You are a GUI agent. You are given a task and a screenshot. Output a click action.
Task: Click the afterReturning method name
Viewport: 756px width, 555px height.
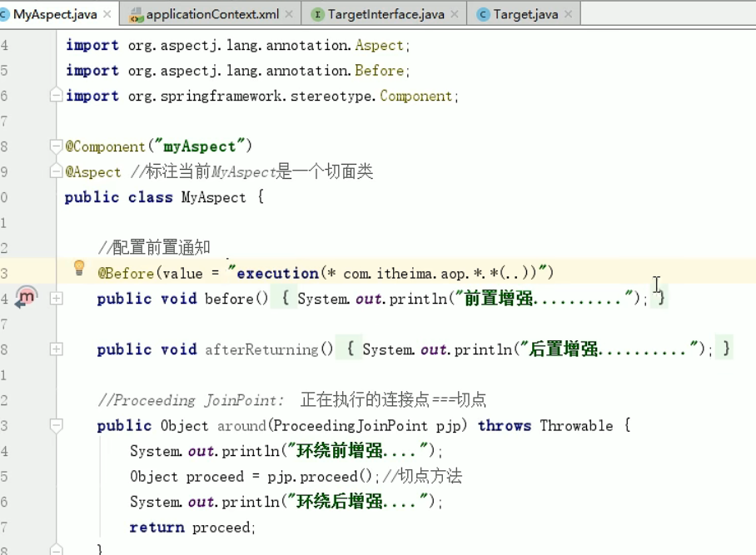point(261,349)
